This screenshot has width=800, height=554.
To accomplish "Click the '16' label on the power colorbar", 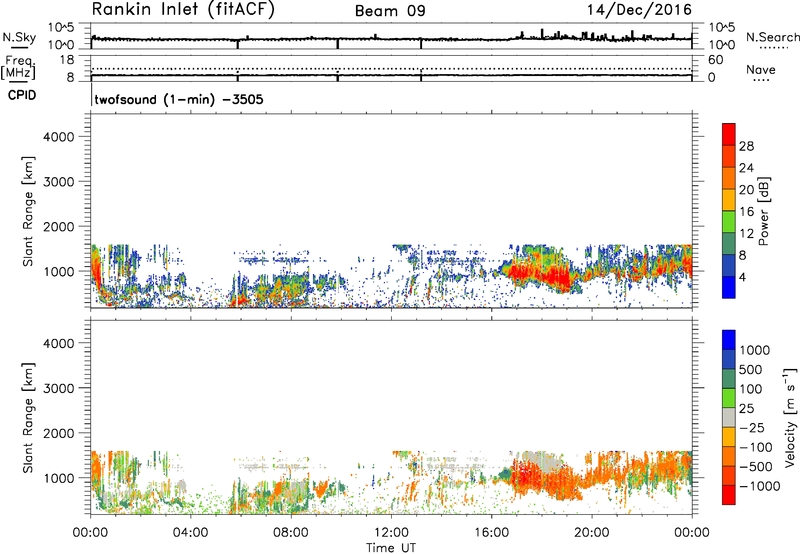I will pos(746,212).
